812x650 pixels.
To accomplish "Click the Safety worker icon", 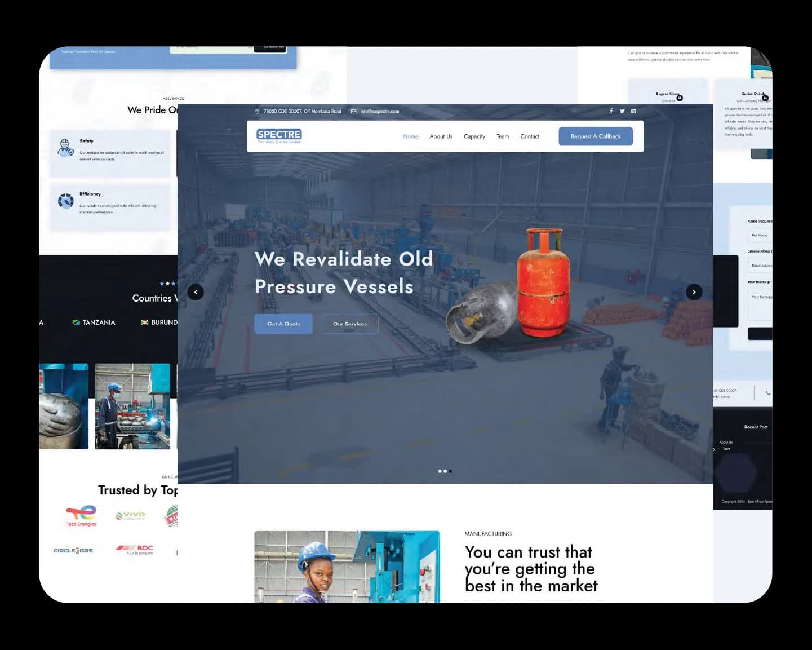I will 66,148.
